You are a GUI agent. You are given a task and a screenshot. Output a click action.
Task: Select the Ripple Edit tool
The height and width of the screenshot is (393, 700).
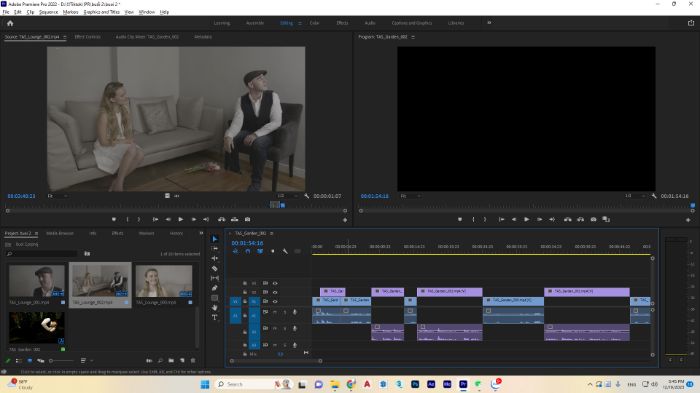point(215,259)
